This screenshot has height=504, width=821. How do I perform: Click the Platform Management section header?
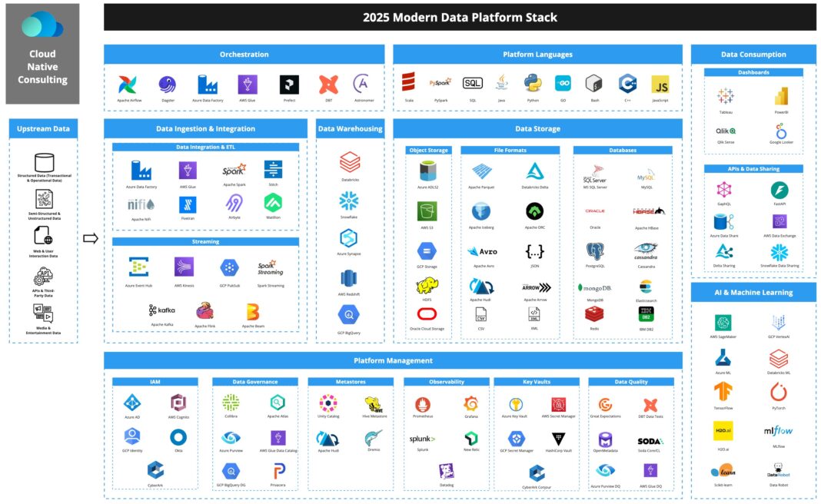[393, 360]
